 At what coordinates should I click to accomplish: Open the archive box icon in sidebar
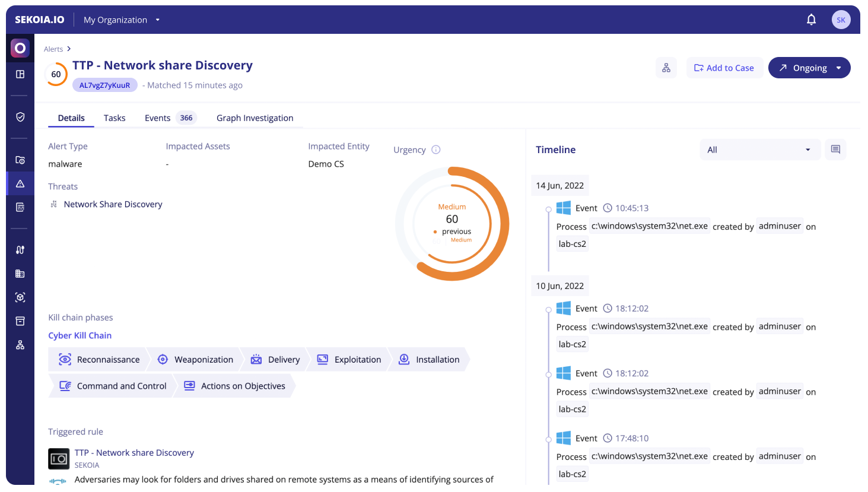[20, 321]
